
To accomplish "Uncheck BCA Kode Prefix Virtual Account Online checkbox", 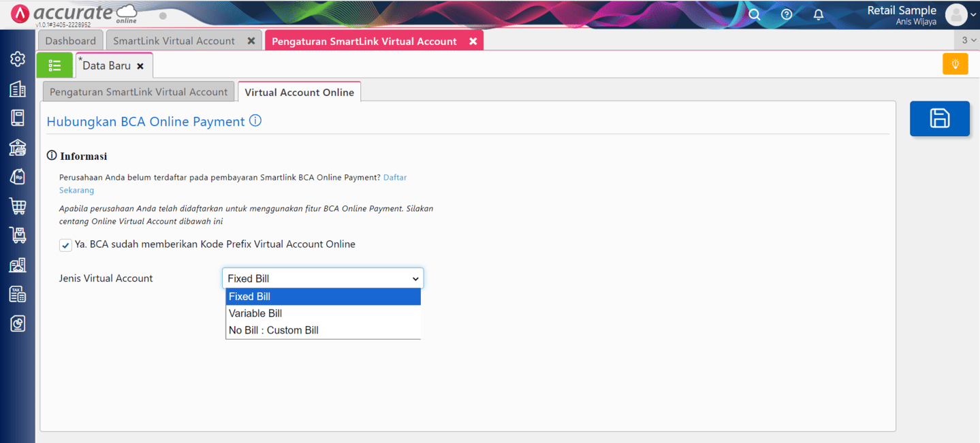I will (65, 245).
